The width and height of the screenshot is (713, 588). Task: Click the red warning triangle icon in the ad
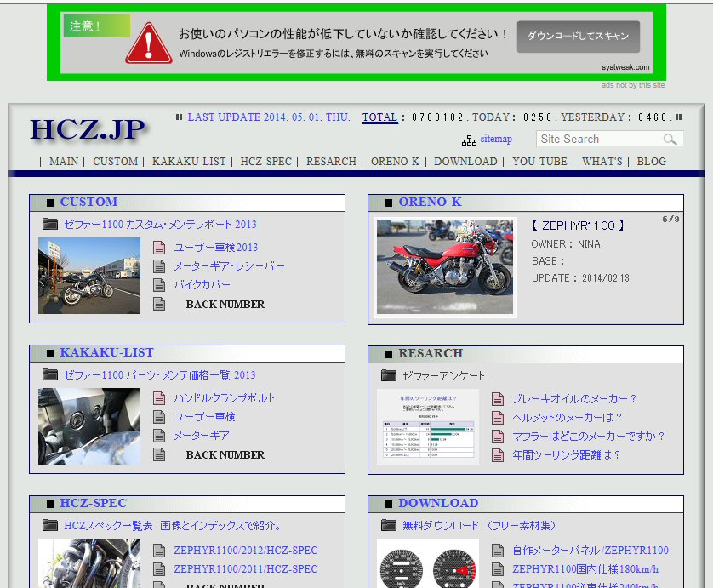pyautogui.click(x=149, y=43)
